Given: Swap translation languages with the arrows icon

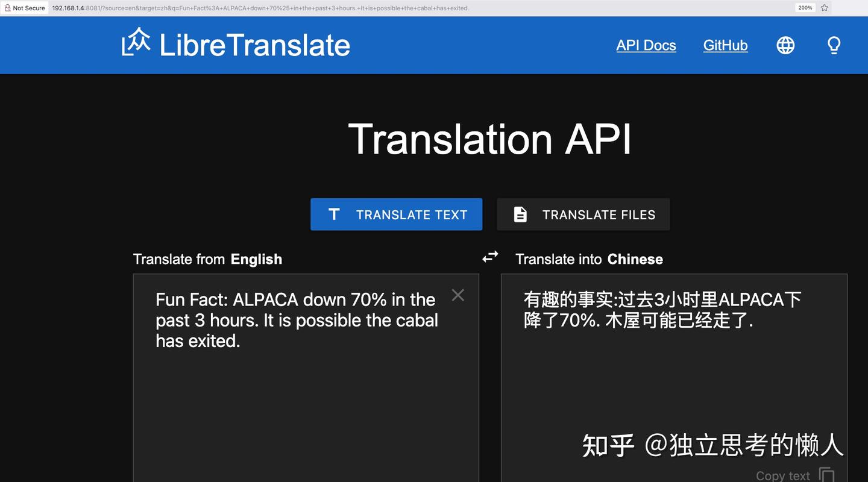Looking at the screenshot, I should pyautogui.click(x=490, y=256).
